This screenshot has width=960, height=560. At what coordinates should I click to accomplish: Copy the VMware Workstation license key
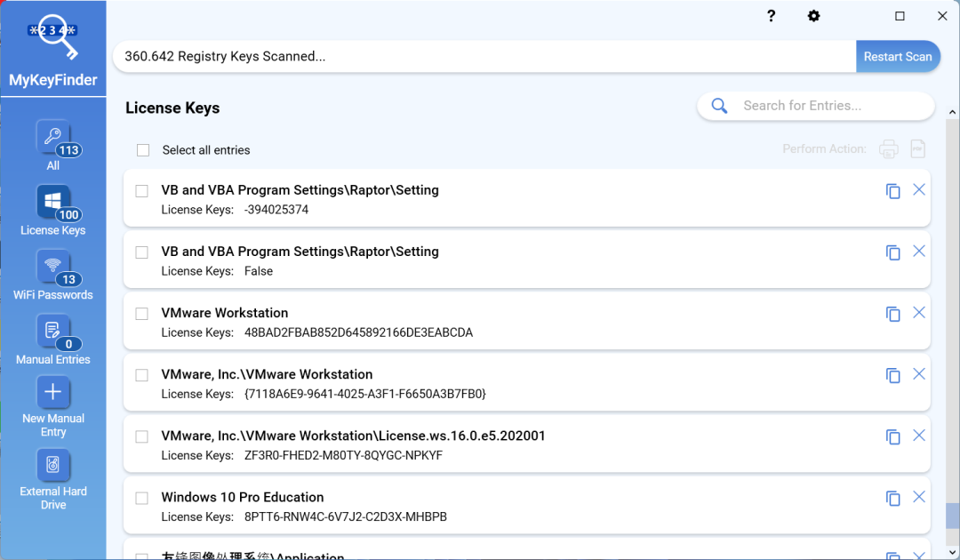892,313
